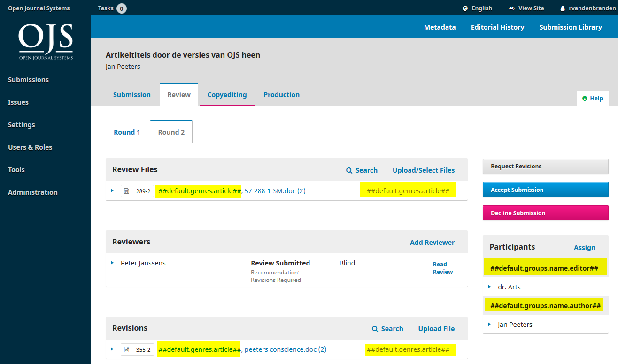Image resolution: width=618 pixels, height=364 pixels.
Task: Expand Peter Janssens reviewer details
Action: 112,263
